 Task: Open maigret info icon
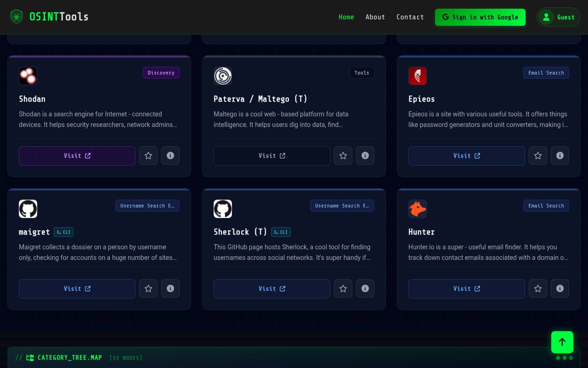coord(170,288)
